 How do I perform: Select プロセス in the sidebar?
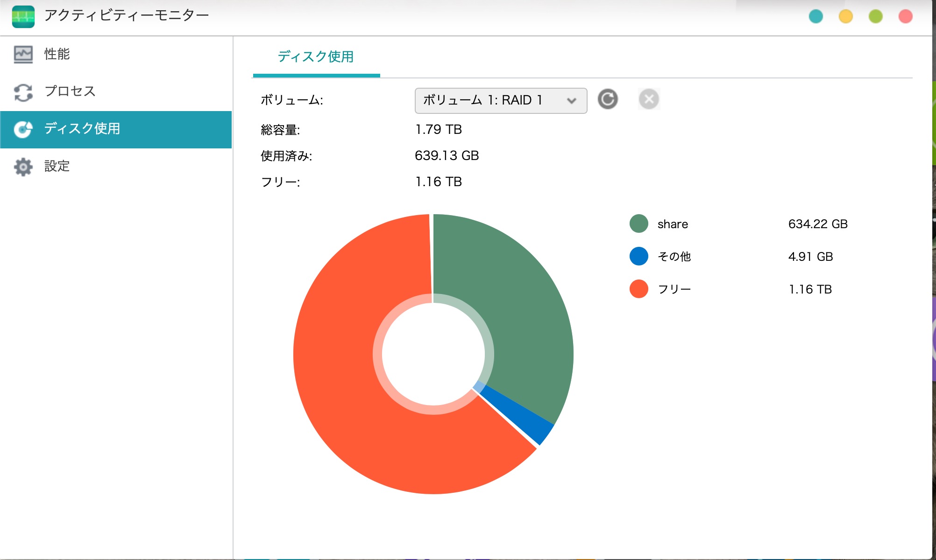coord(70,91)
